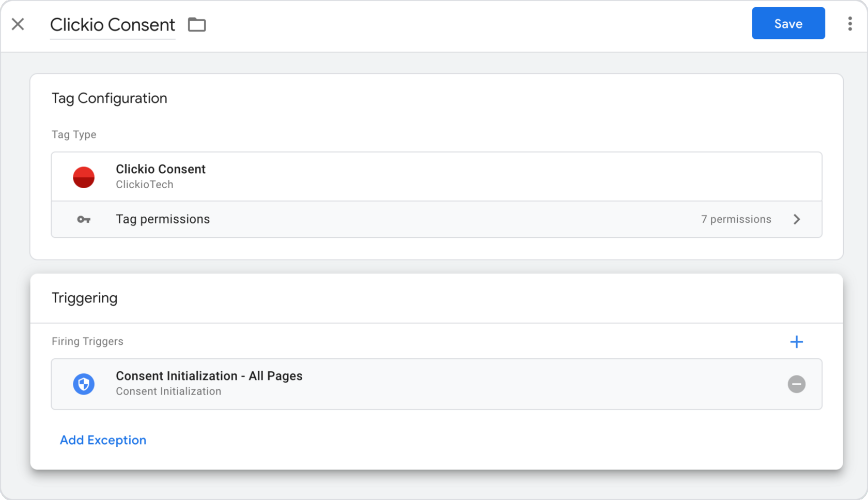Select the Clickio Consent tag type title
868x500 pixels.
(x=161, y=169)
